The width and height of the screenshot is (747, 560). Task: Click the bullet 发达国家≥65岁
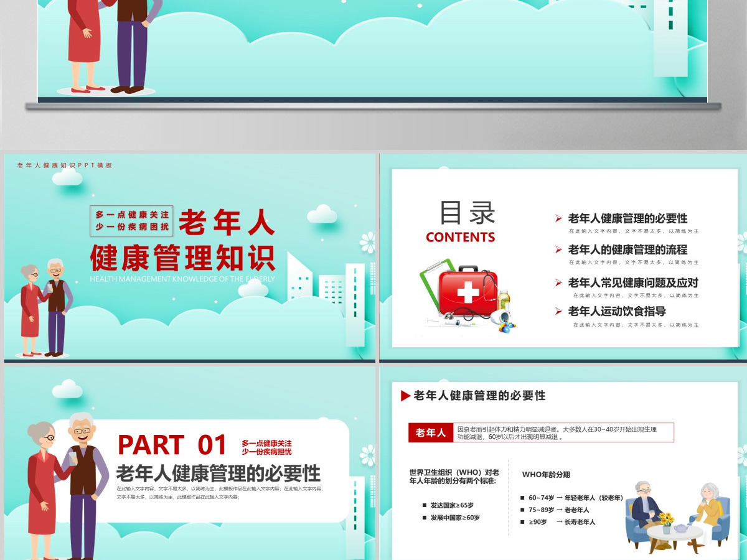452,505
